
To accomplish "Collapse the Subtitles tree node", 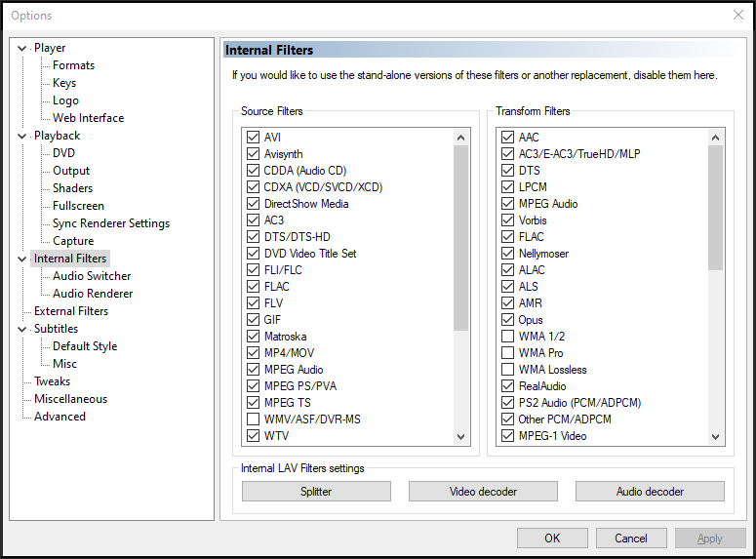I will coord(22,329).
